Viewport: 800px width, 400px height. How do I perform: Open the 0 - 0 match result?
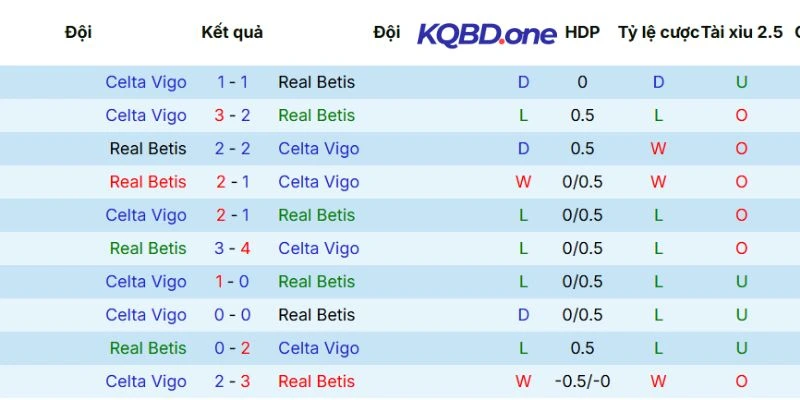(232, 315)
